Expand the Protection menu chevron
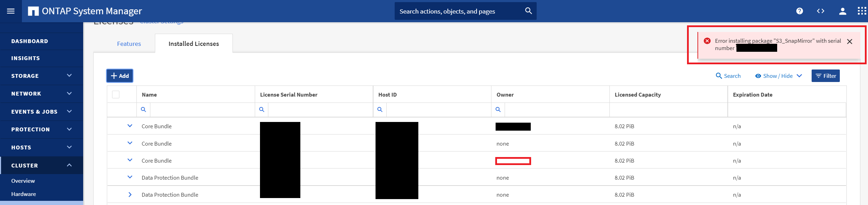868x205 pixels. 69,129
